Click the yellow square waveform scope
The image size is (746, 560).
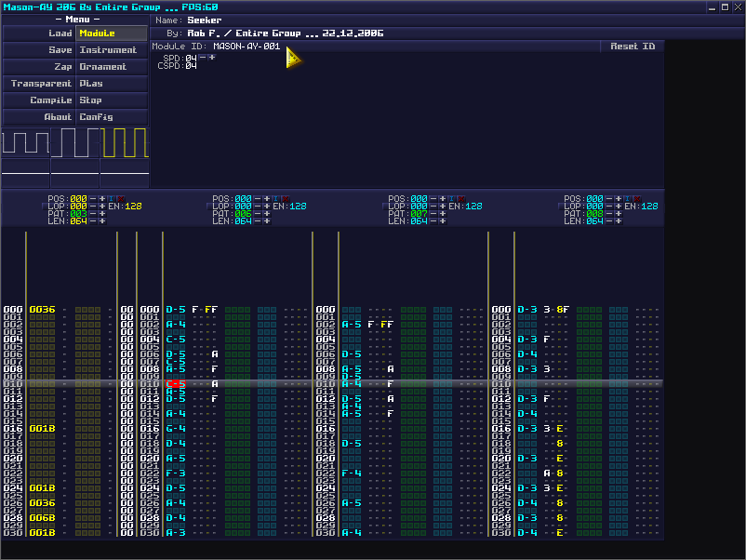125,142
